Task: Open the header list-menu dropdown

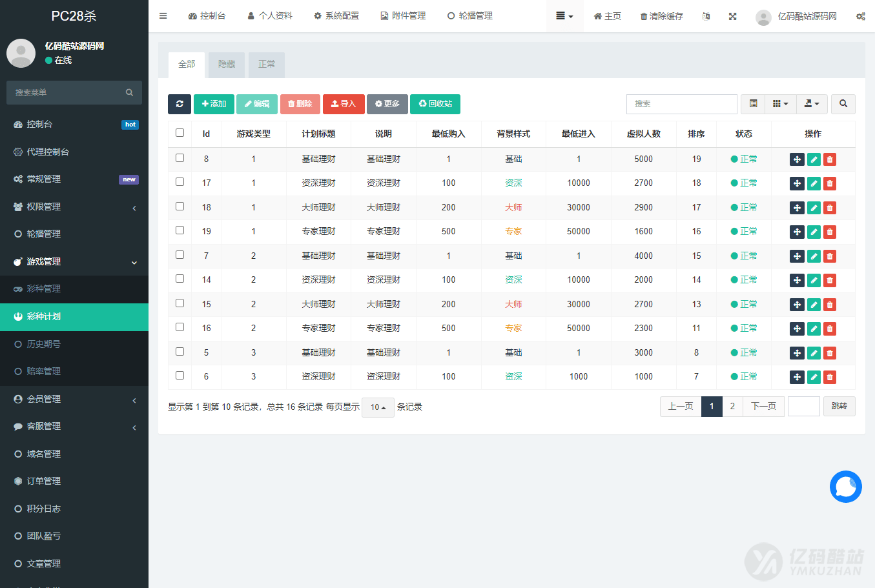Action: click(564, 16)
